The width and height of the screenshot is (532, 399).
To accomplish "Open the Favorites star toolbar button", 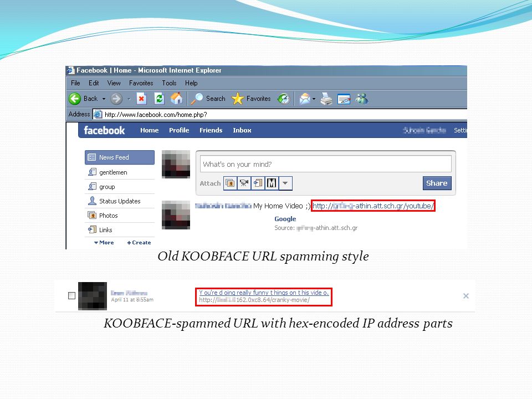I will point(251,99).
